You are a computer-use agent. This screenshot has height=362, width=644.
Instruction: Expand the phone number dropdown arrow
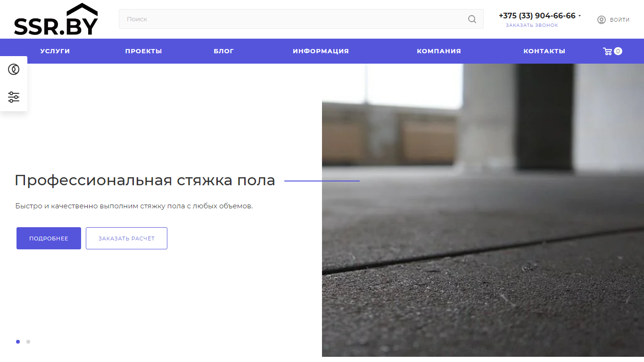coord(580,16)
